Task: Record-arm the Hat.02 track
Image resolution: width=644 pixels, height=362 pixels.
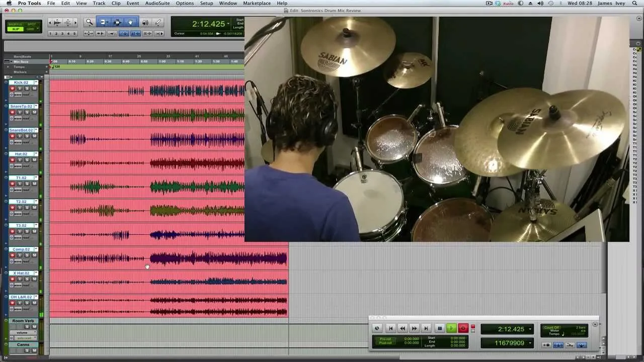Action: [x=12, y=159]
